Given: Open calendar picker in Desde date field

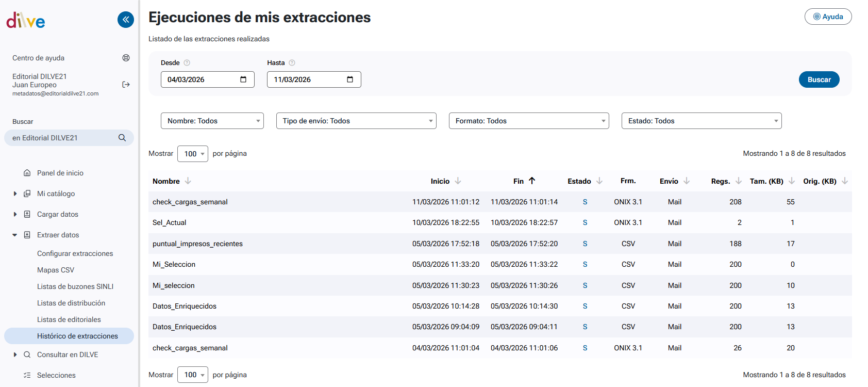Looking at the screenshot, I should (243, 79).
